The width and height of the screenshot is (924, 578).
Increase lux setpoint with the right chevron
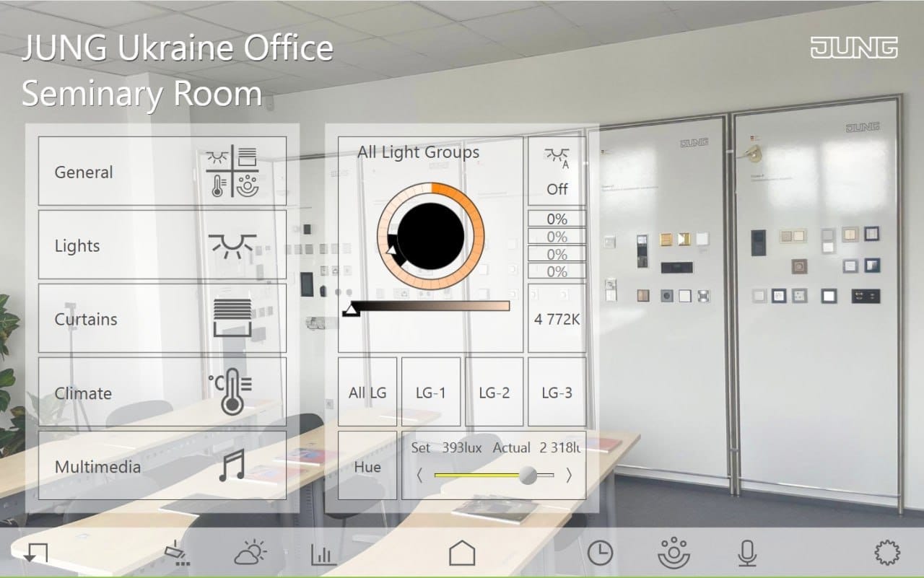(x=569, y=475)
